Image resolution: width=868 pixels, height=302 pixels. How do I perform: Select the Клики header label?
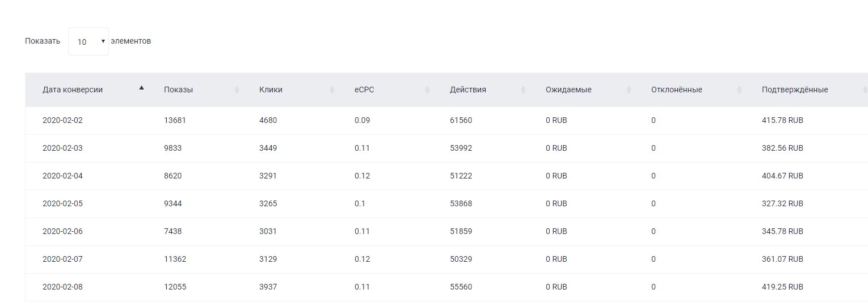click(x=271, y=90)
